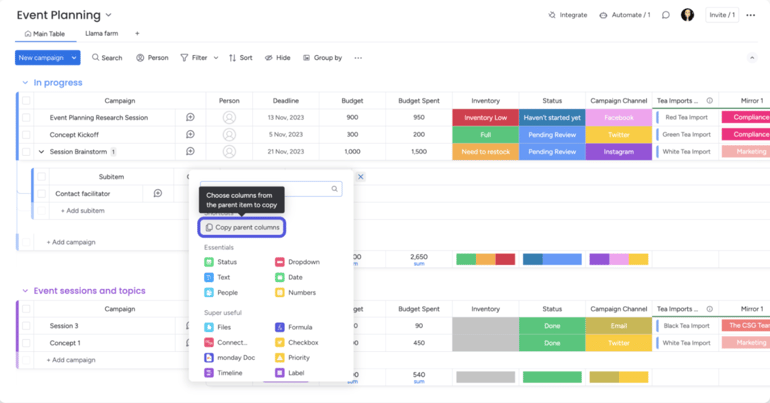This screenshot has width=770, height=403.
Task: Choose the Timeline column type
Action: (x=223, y=373)
